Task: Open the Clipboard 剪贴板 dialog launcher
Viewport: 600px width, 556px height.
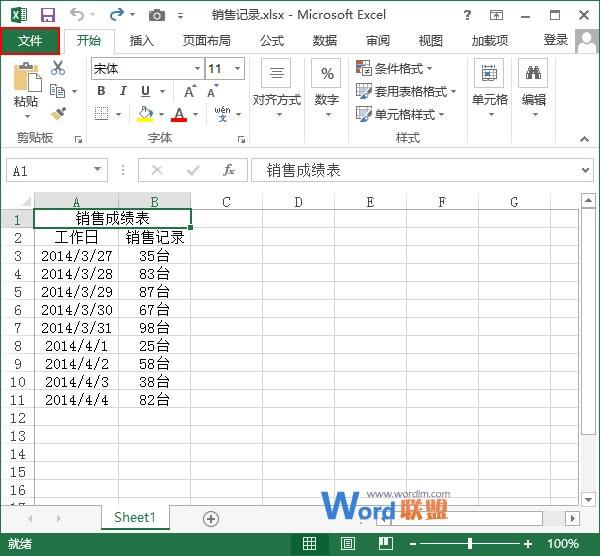Action: pos(78,140)
